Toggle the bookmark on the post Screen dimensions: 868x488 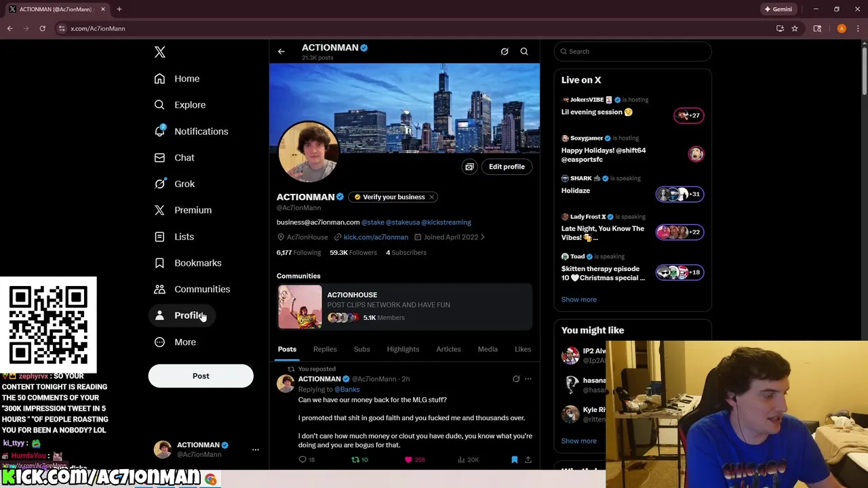click(514, 460)
